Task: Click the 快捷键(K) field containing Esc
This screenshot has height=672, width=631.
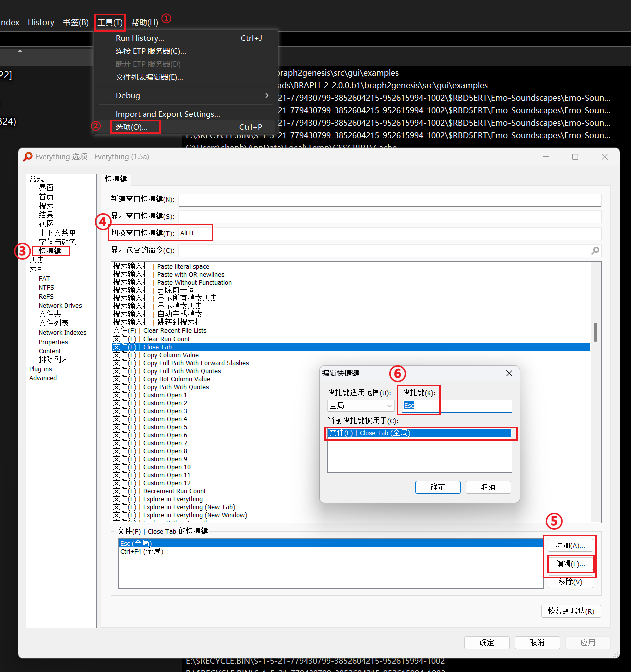Action: click(x=457, y=406)
